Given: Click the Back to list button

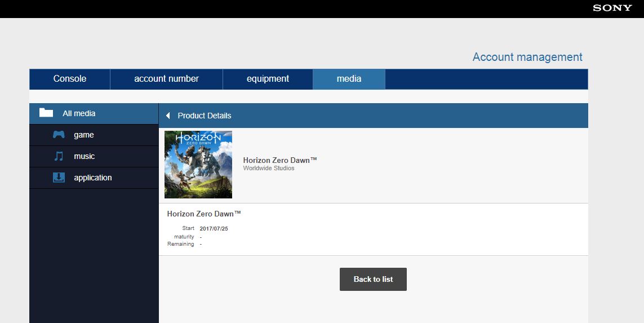Looking at the screenshot, I should (373, 280).
